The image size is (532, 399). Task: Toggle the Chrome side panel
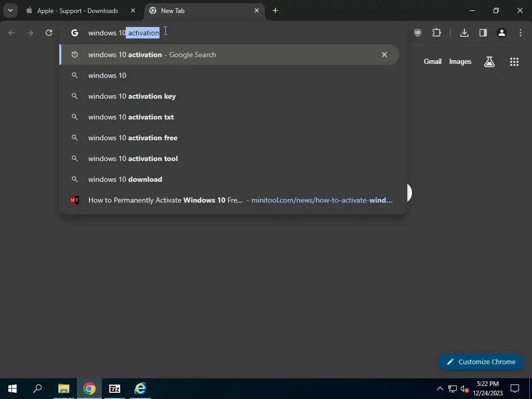coord(483,33)
